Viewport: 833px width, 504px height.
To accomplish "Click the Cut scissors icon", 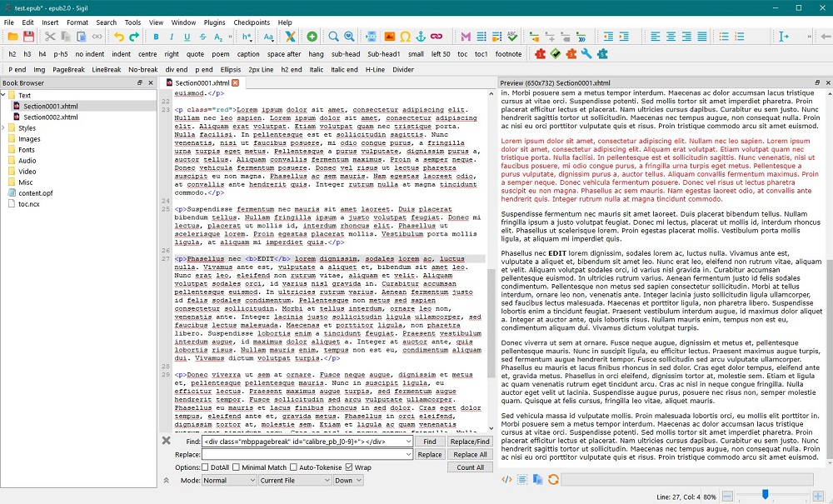I will (x=50, y=37).
